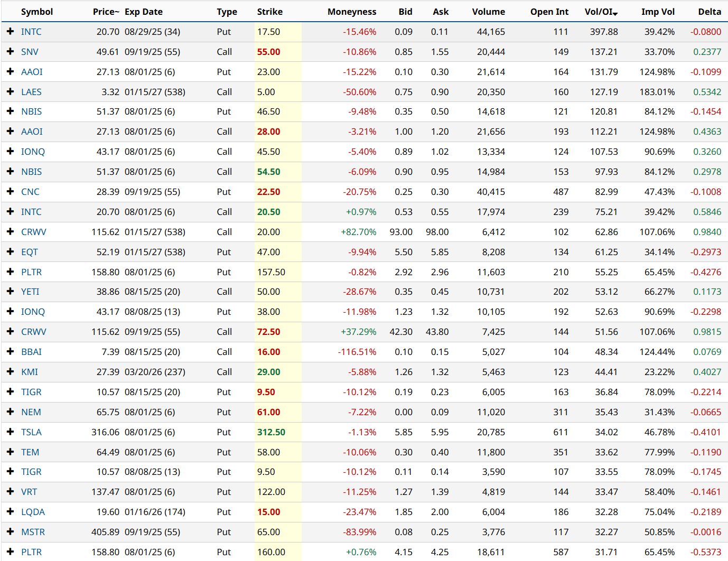The image size is (728, 561).
Task: Click plus icon for IONQ 38.00 Put
Action: [10, 312]
